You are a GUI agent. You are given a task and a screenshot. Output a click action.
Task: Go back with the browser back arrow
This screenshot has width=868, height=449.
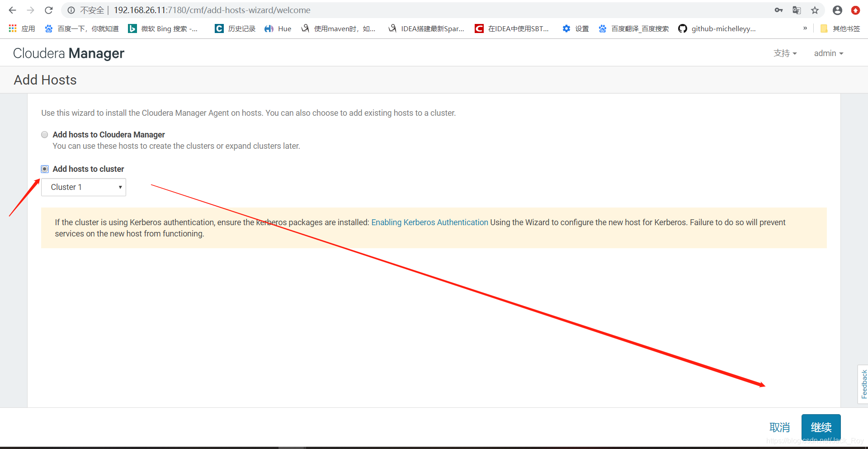pyautogui.click(x=12, y=10)
